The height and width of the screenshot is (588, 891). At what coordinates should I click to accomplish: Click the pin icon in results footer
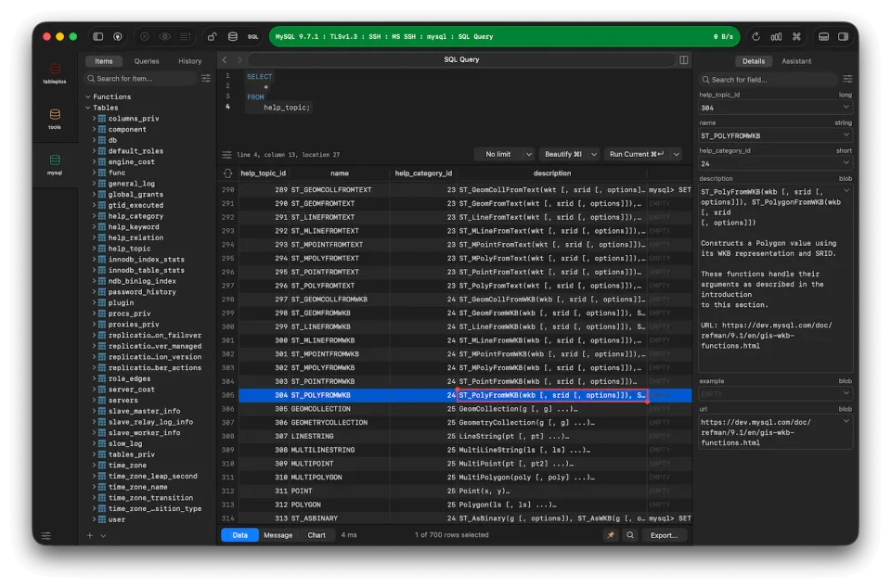click(611, 534)
